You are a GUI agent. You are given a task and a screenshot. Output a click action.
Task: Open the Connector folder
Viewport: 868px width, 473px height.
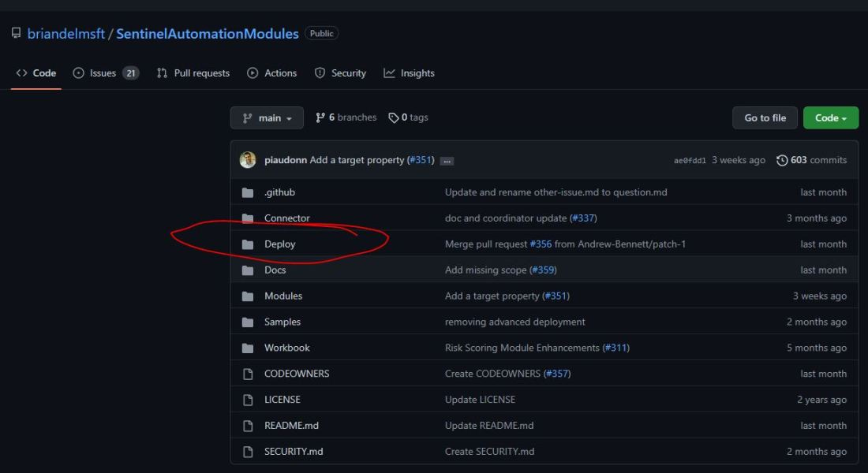click(286, 218)
